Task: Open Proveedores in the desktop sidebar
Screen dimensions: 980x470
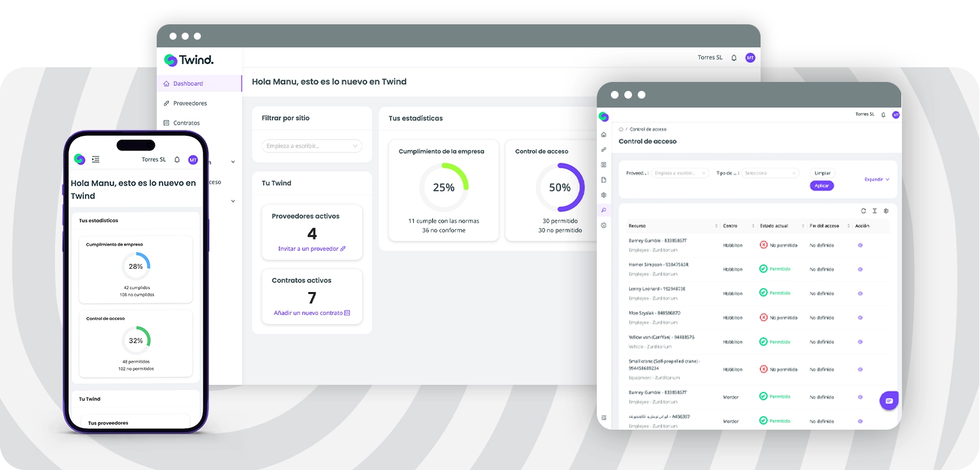Action: click(x=189, y=103)
